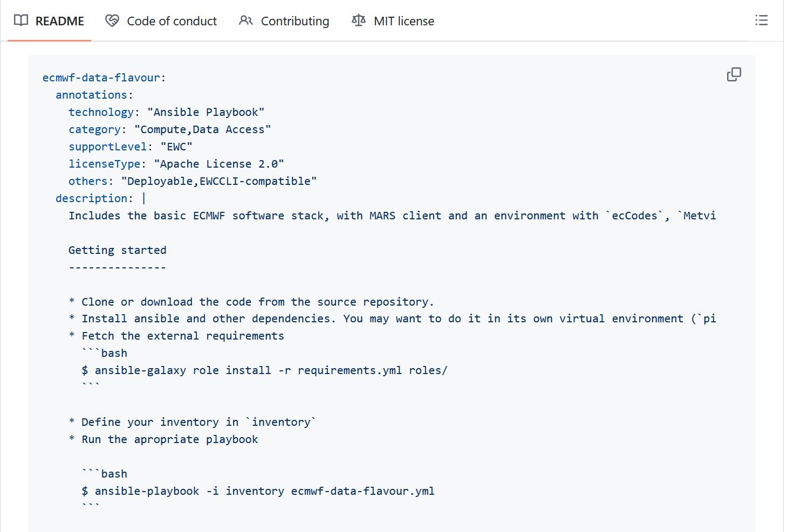View the MIT license tab
Viewport: 787px width, 532px height.
point(393,21)
